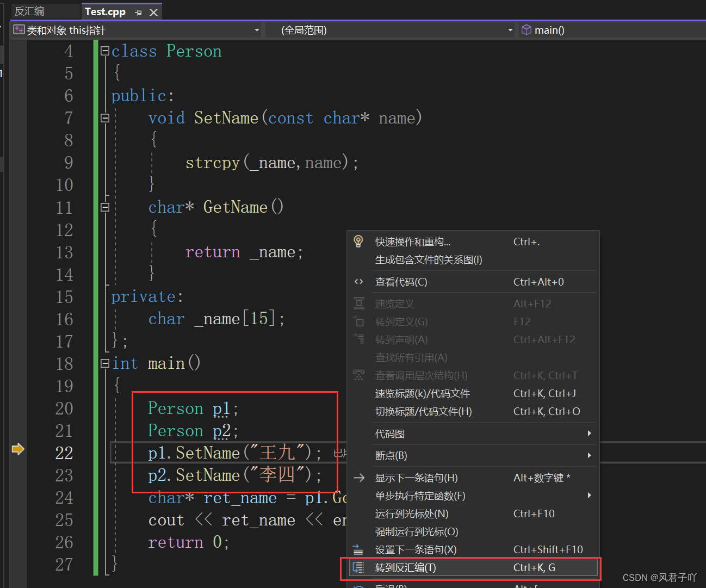The height and width of the screenshot is (588, 706).
Task: Expand the 代码图 submenu
Action: point(473,434)
